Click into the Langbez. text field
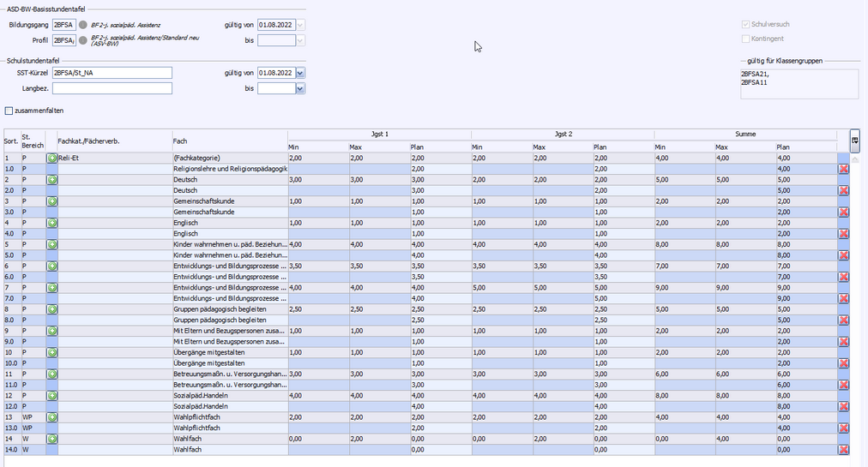The height and width of the screenshot is (467, 868). (x=112, y=88)
